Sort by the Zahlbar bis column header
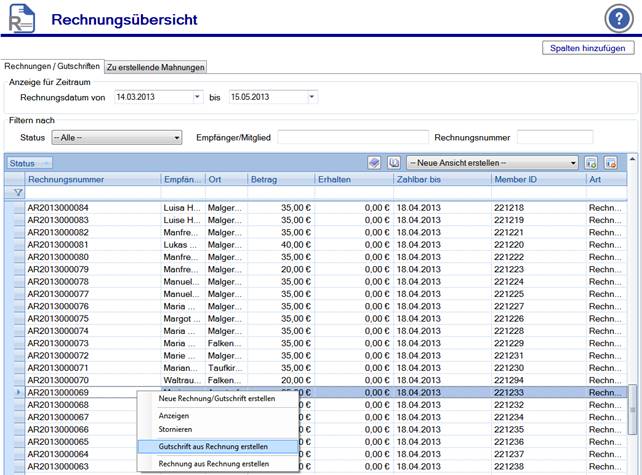642x475 pixels. pos(443,179)
